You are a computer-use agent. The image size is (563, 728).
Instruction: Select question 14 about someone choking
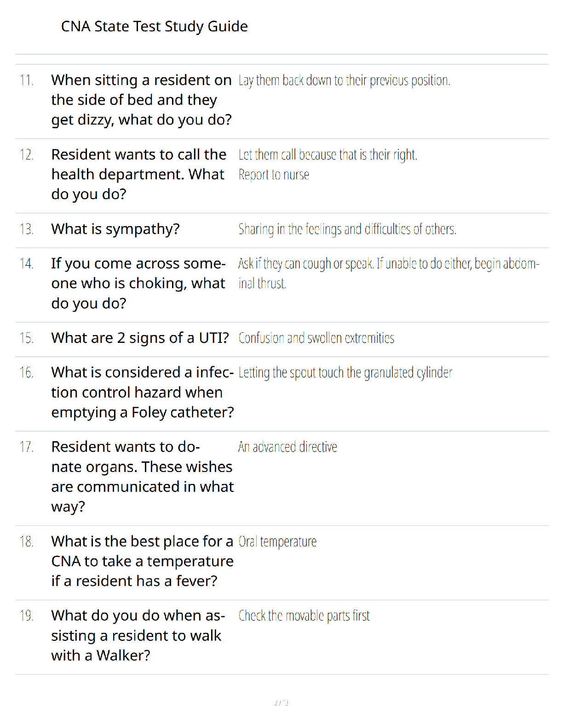(138, 283)
